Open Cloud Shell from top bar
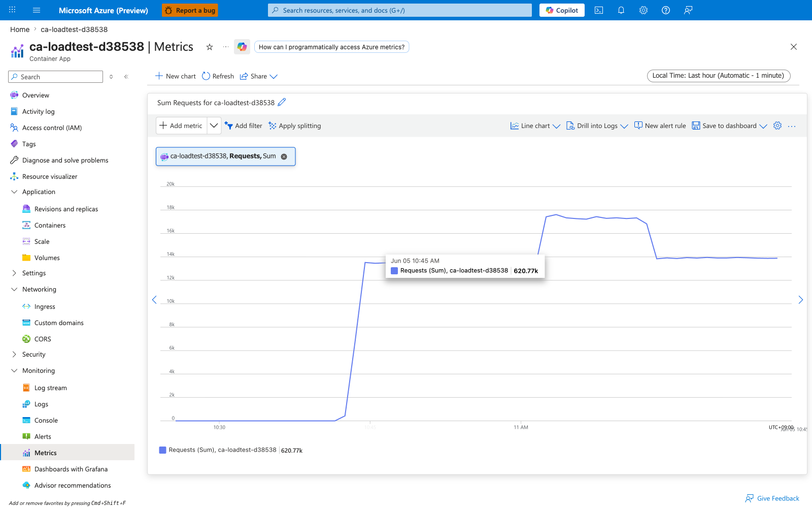The height and width of the screenshot is (508, 812). (599, 10)
